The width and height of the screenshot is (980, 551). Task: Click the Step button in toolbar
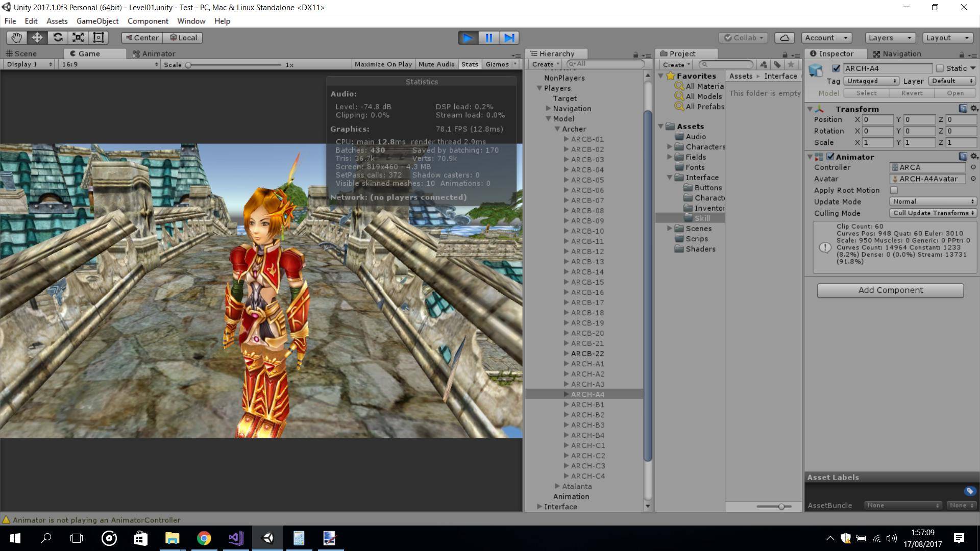[509, 37]
